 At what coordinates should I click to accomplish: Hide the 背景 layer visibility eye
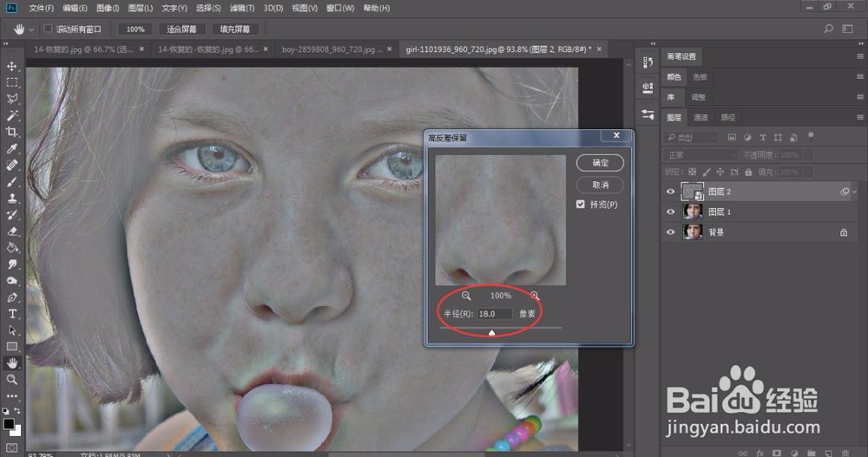point(670,232)
